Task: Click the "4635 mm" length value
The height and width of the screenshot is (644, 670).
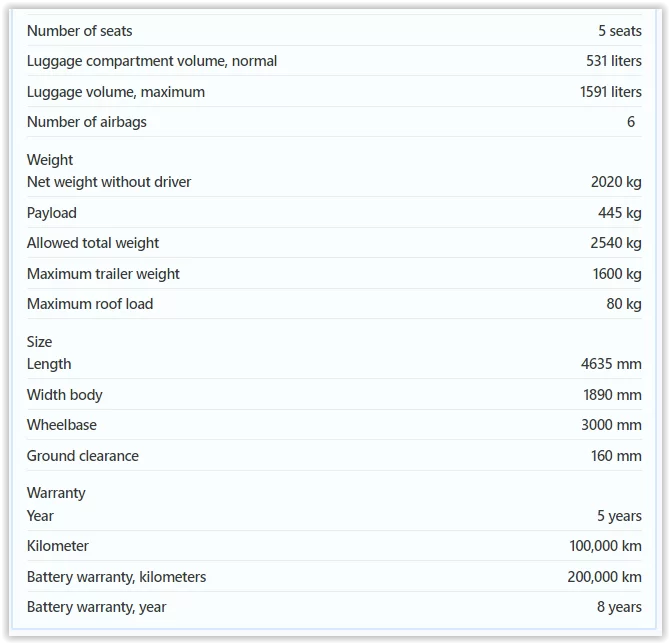Action: pos(613,364)
